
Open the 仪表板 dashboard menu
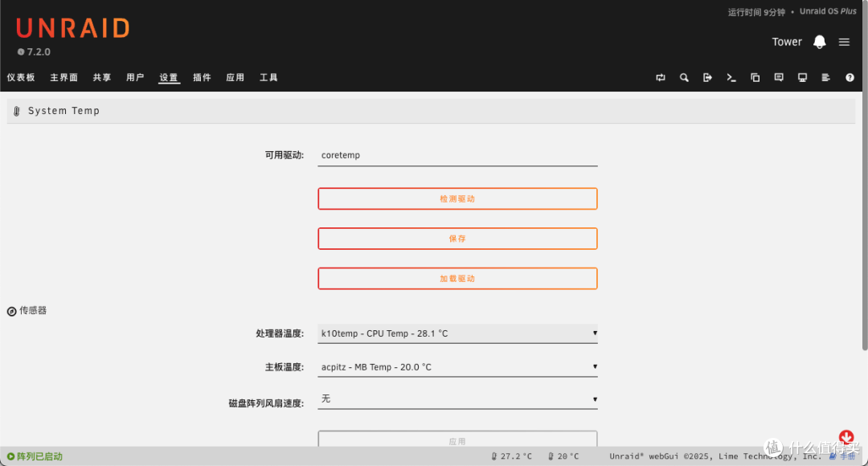(x=21, y=77)
